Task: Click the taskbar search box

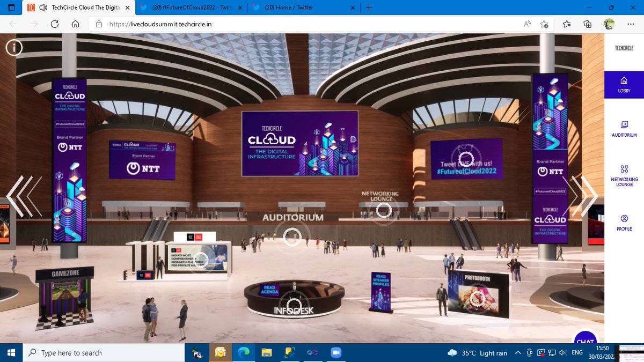Action: pyautogui.click(x=103, y=352)
